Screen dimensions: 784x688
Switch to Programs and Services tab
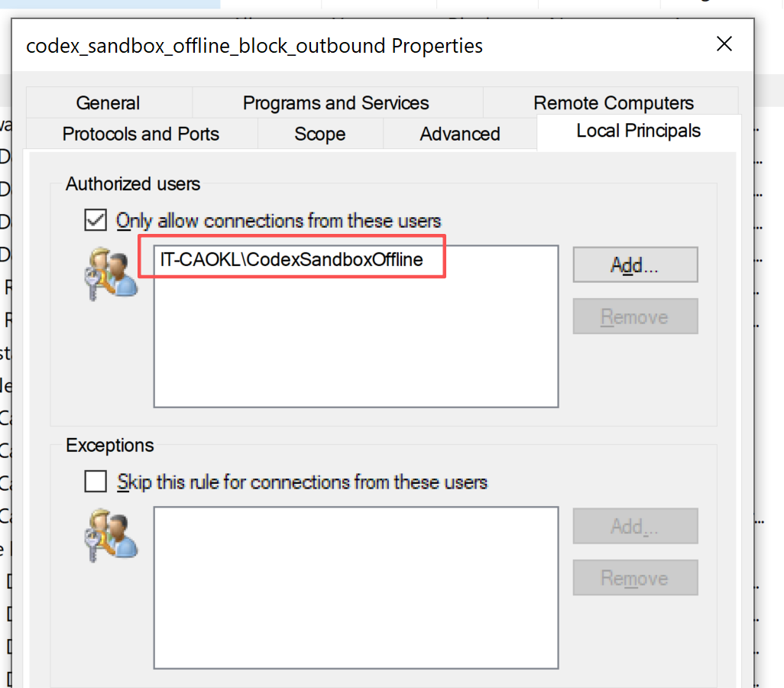(336, 102)
